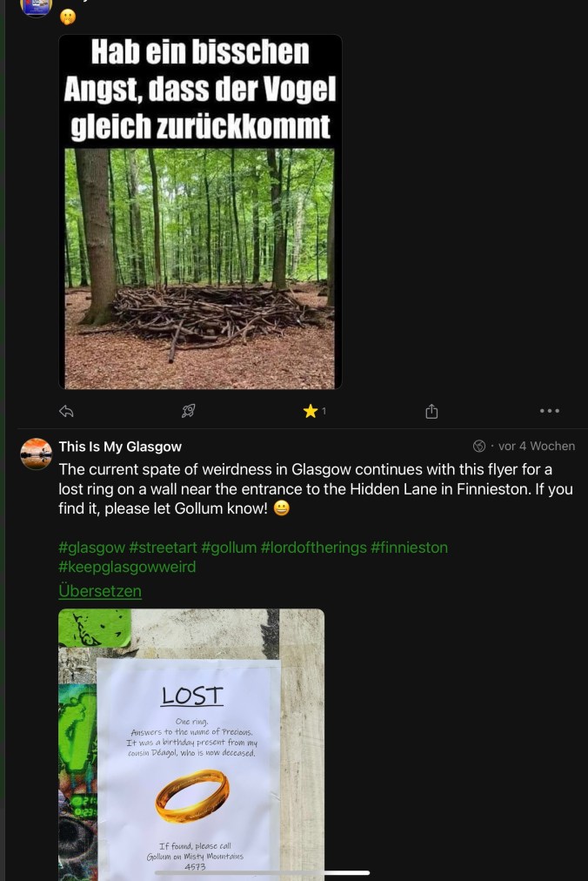This screenshot has width=588, height=881.
Task: Tap the partially visible avatar at top
Action: click(x=37, y=7)
